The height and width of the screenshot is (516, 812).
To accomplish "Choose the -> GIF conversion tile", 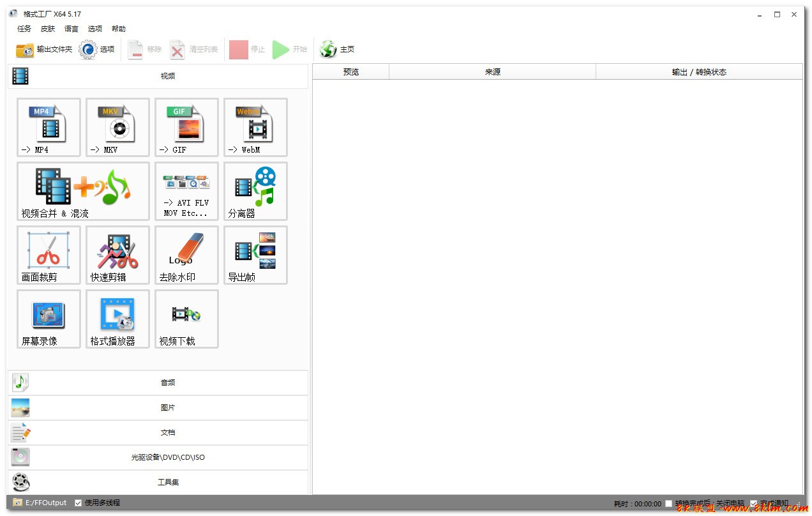I will pos(186,127).
